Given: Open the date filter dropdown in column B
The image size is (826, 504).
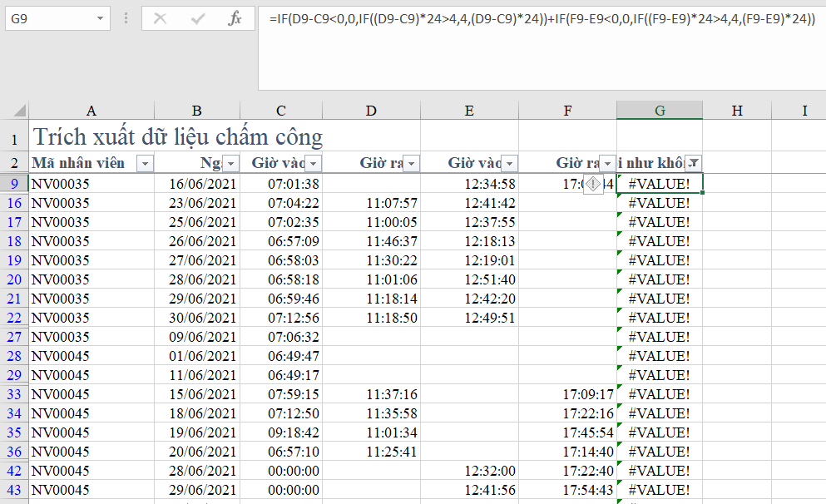Looking at the screenshot, I should coord(230,163).
